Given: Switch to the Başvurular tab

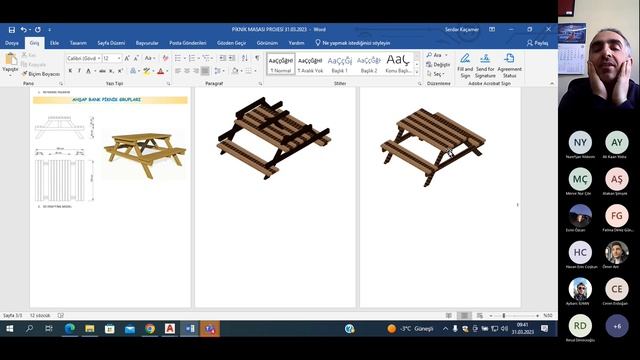Looking at the screenshot, I should (x=147, y=43).
